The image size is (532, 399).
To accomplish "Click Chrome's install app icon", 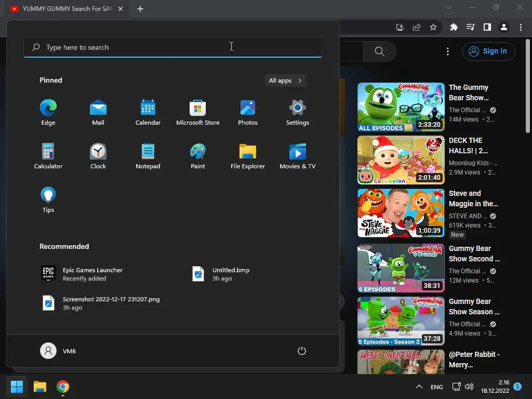I will tap(400, 27).
